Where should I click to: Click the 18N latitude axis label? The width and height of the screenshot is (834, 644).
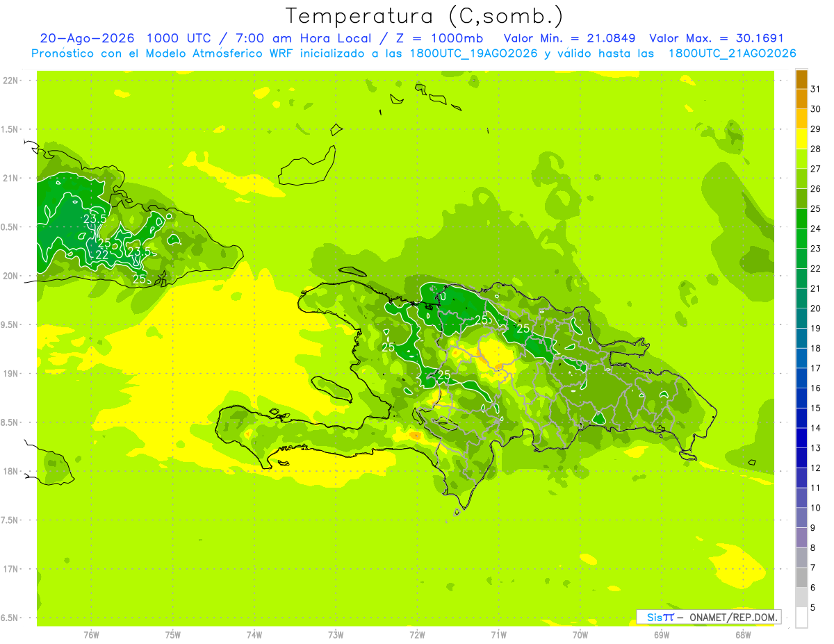tap(11, 471)
